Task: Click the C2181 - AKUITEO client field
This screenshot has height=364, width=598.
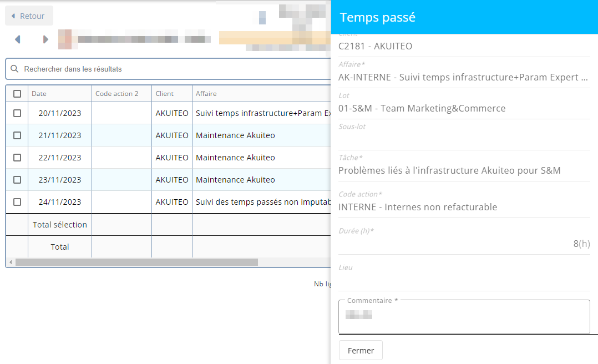Action: click(464, 46)
